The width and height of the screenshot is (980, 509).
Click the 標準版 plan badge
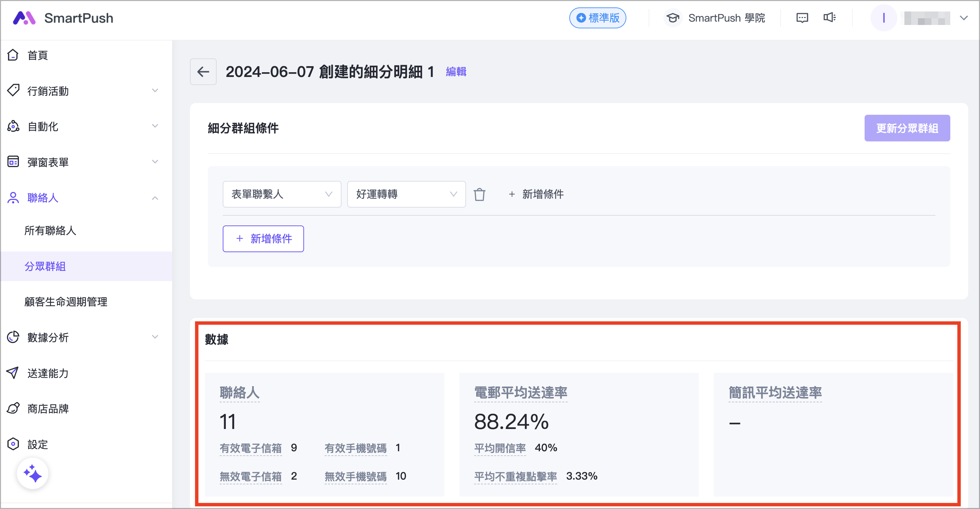click(597, 18)
